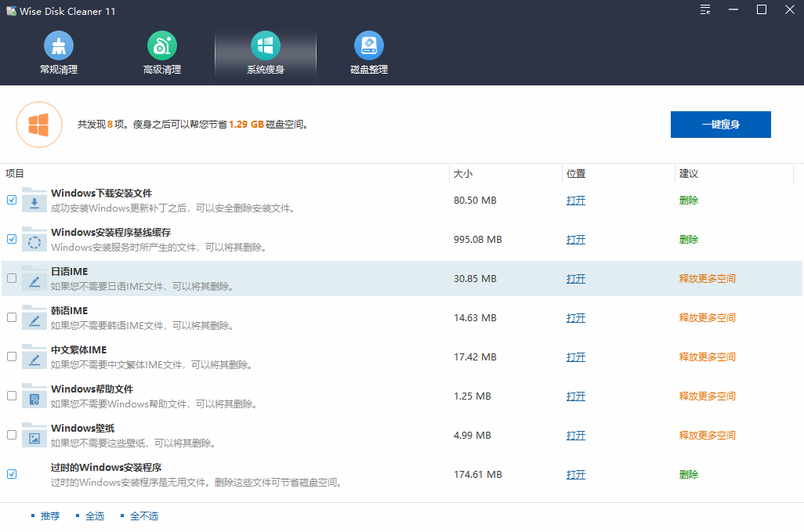The width and height of the screenshot is (804, 532).
Task: Open the title bar menu icon
Action: click(x=705, y=9)
